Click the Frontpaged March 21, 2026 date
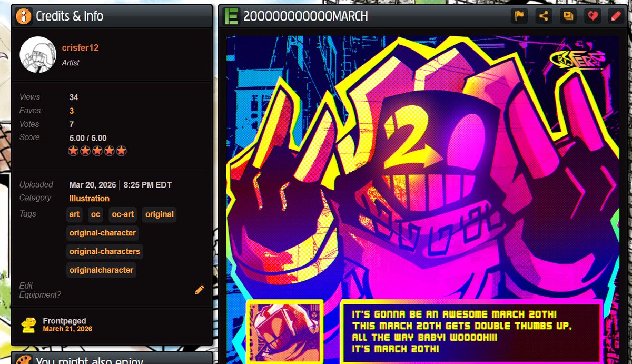 click(x=67, y=329)
